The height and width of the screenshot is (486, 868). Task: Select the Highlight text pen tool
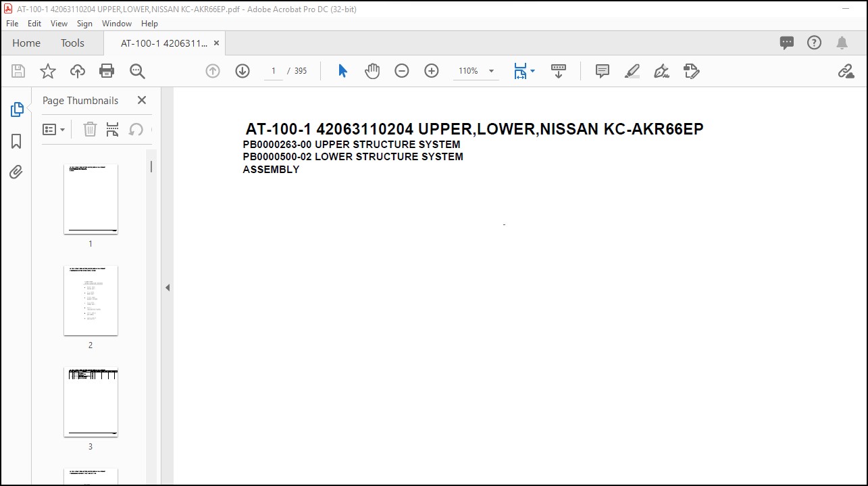632,71
